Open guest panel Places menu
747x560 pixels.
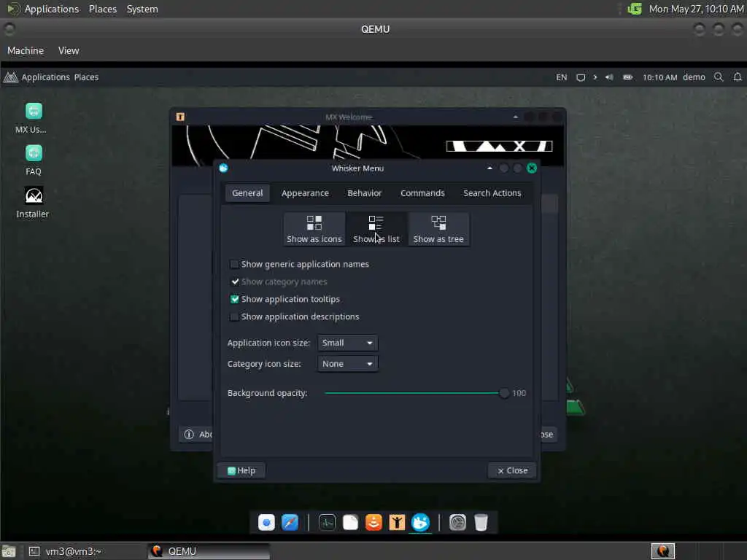[86, 77]
